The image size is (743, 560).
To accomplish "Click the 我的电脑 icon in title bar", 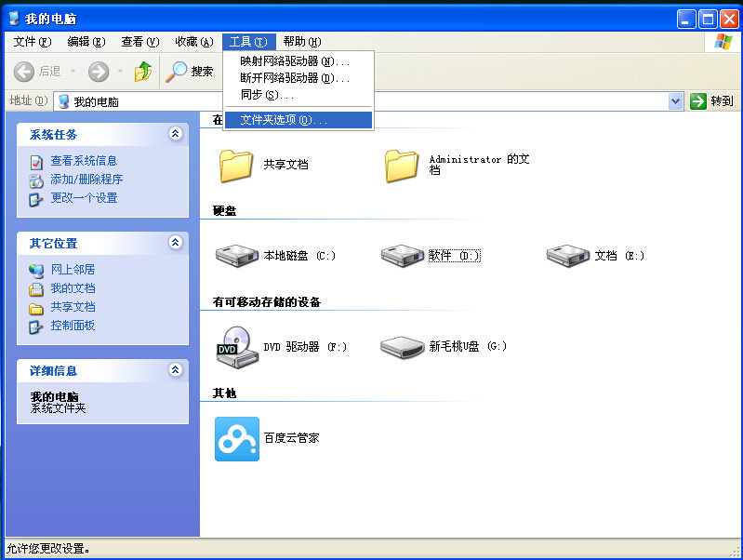I will click(x=15, y=19).
